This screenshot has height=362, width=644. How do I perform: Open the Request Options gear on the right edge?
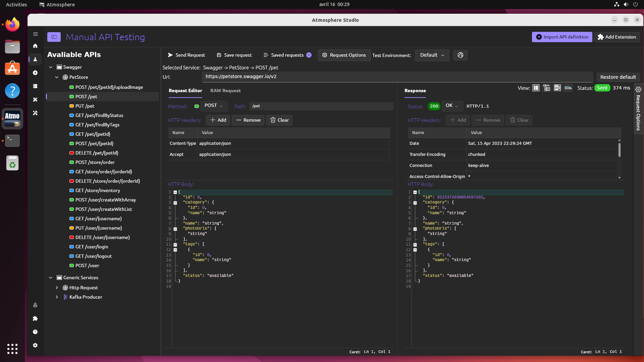638,89
